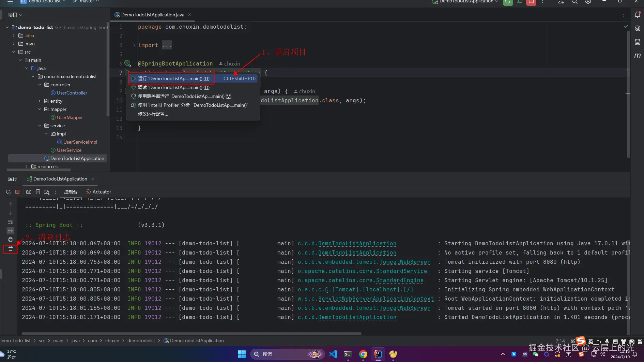Click the exit/attach icon in Run toolbar
Viewport: 644px width, 362px height.
[x=38, y=192]
